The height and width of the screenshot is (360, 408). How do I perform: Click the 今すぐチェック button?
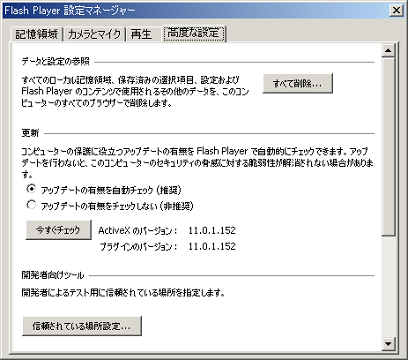pyautogui.click(x=58, y=230)
